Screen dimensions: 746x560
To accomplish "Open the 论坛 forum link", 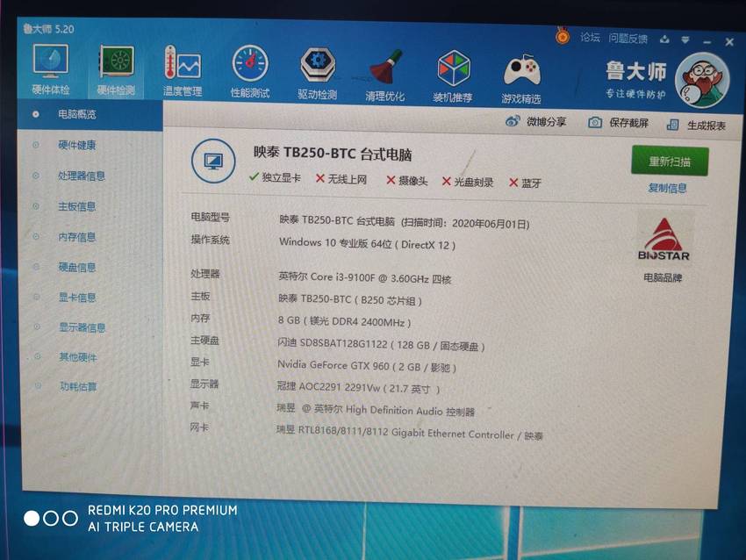I will tap(590, 37).
